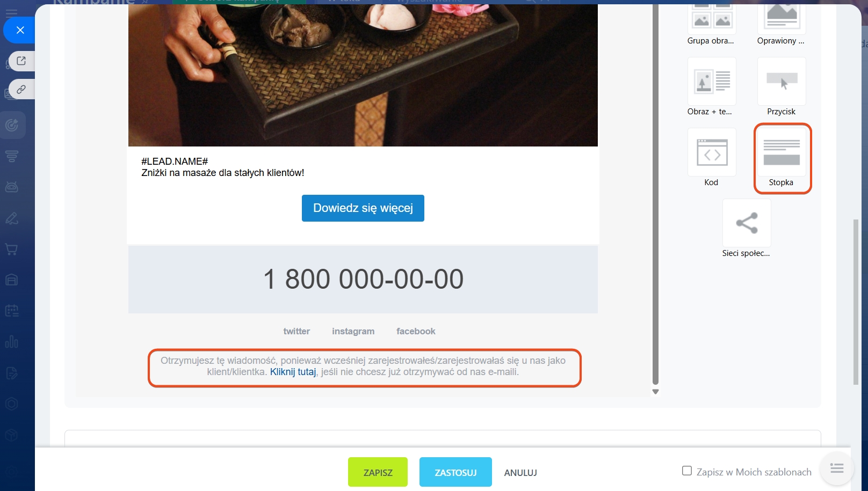Open round list menu button bottom right
The width and height of the screenshot is (868, 491).
(836, 468)
